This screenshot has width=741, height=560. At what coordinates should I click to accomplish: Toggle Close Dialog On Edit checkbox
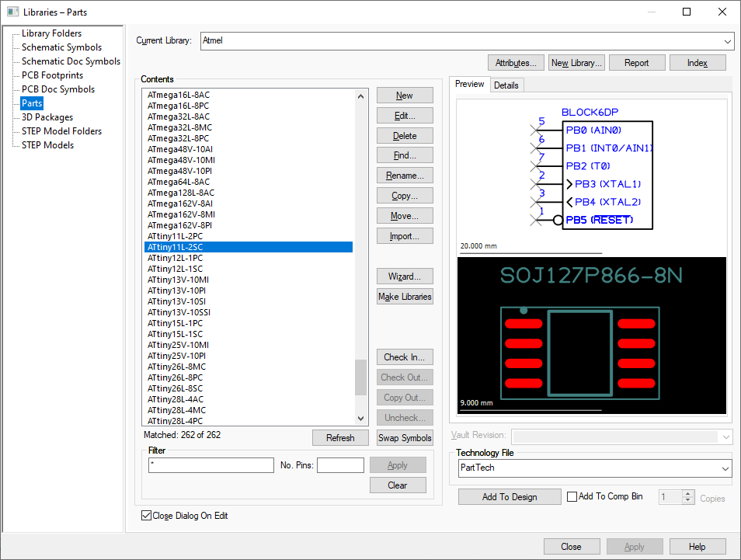click(147, 516)
